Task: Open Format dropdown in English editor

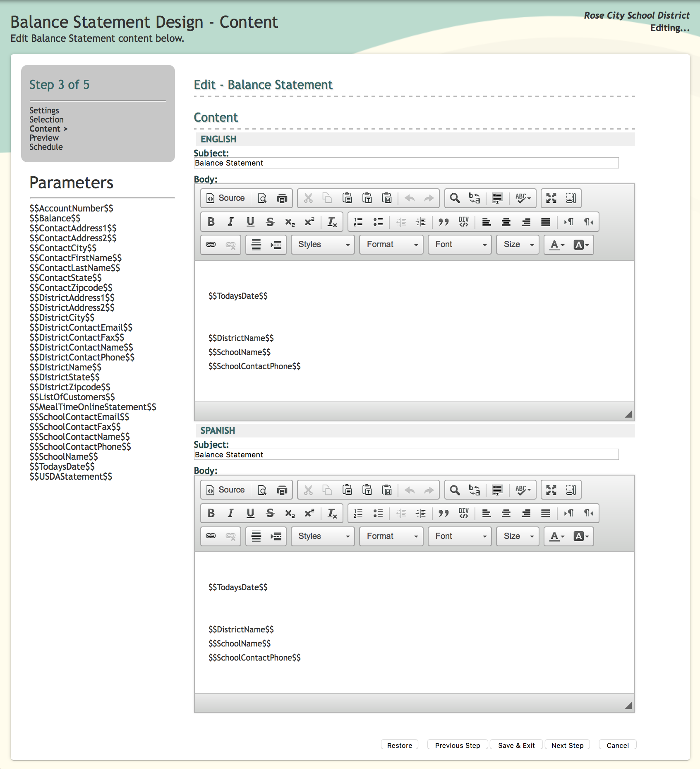Action: coord(391,245)
